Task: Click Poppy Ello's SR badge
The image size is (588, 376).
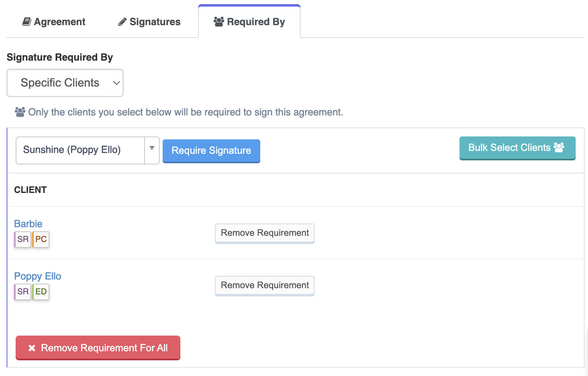Action: (23, 291)
